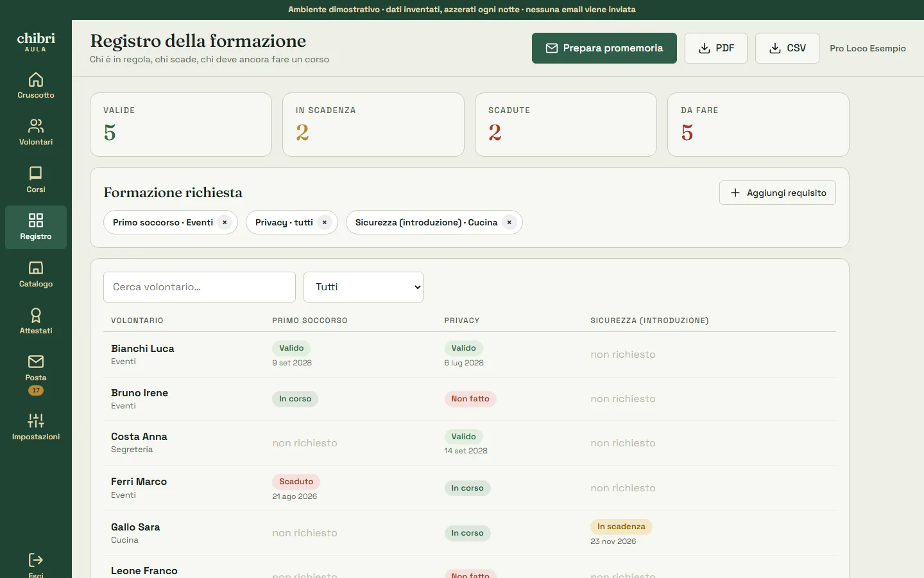
Task: Remove the Primo soccorso · Eventi requirement
Action: pos(225,222)
